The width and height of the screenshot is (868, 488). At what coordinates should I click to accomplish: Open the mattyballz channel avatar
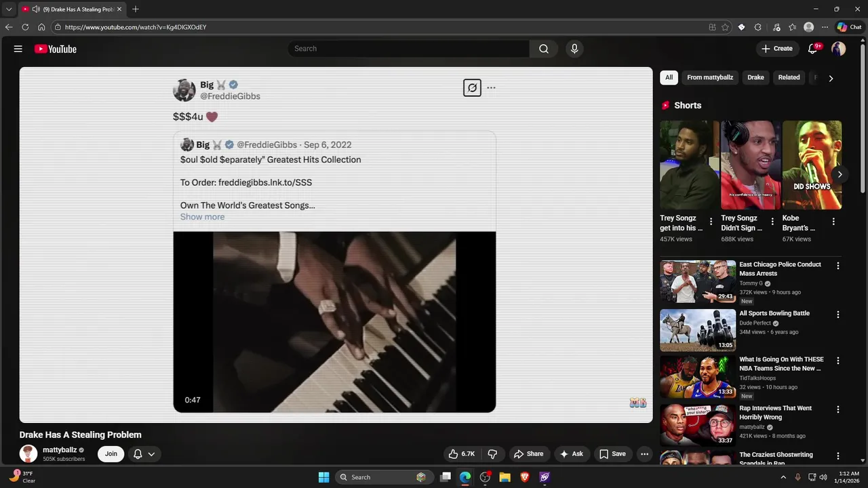[x=28, y=454]
